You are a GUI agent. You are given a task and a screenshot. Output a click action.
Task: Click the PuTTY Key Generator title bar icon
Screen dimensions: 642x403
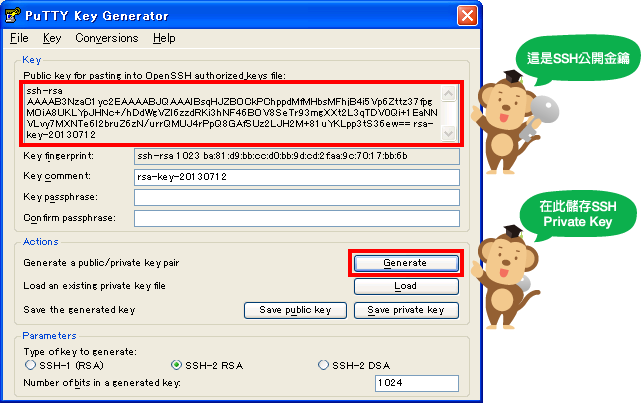(12, 15)
